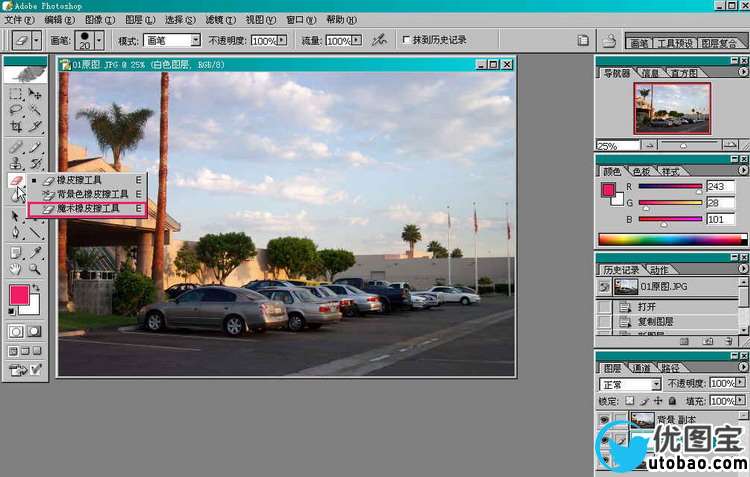This screenshot has width=750, height=477.
Task: Open Layers panel 填充 arrow
Action: click(x=740, y=400)
